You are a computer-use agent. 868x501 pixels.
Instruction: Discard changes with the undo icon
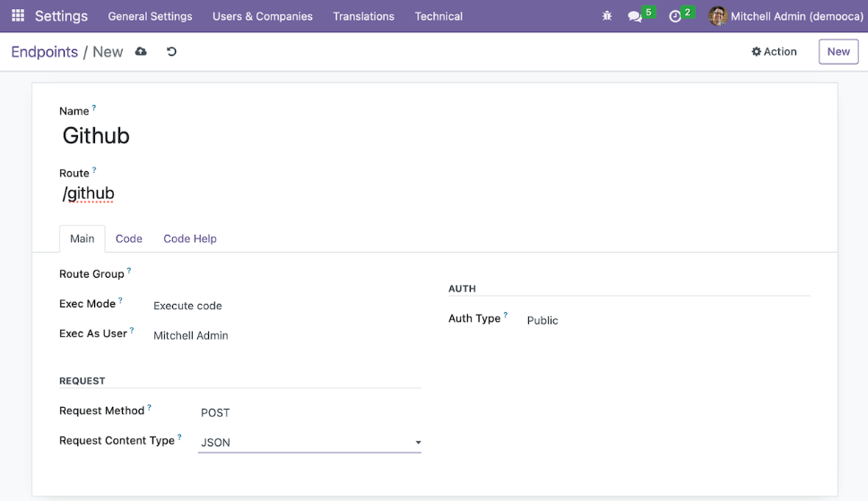[171, 52]
